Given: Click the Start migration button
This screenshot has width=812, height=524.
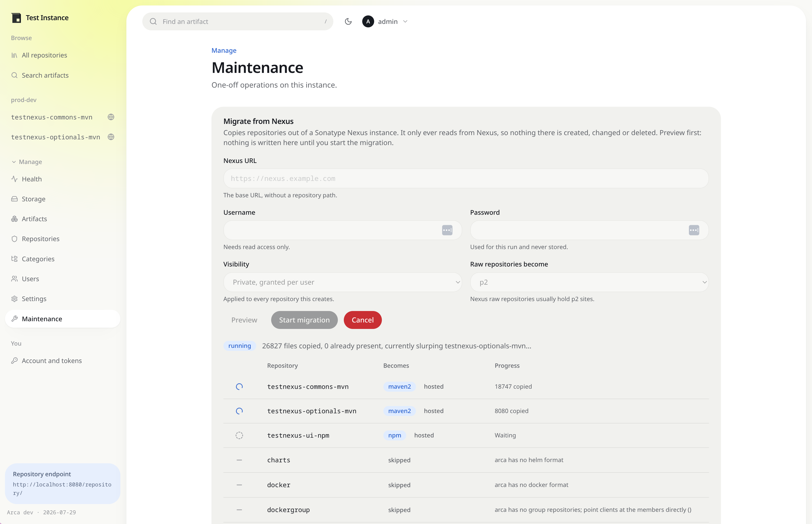Looking at the screenshot, I should pos(304,320).
